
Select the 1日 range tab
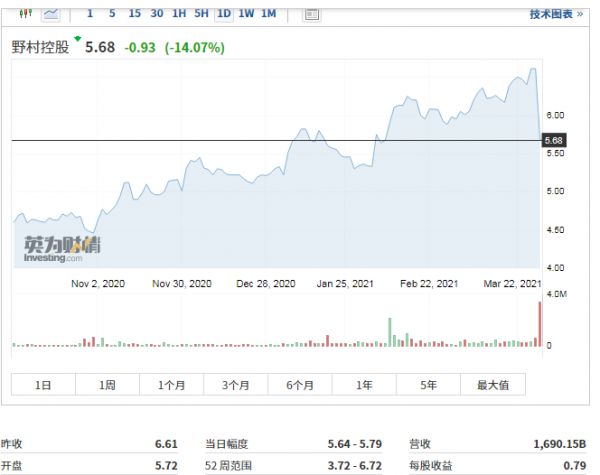tap(43, 385)
